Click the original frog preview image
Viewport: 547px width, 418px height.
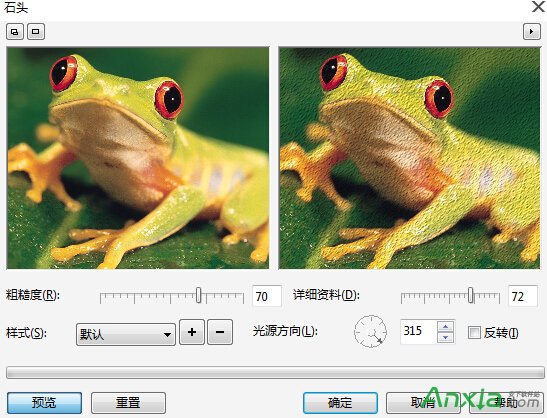click(x=138, y=158)
